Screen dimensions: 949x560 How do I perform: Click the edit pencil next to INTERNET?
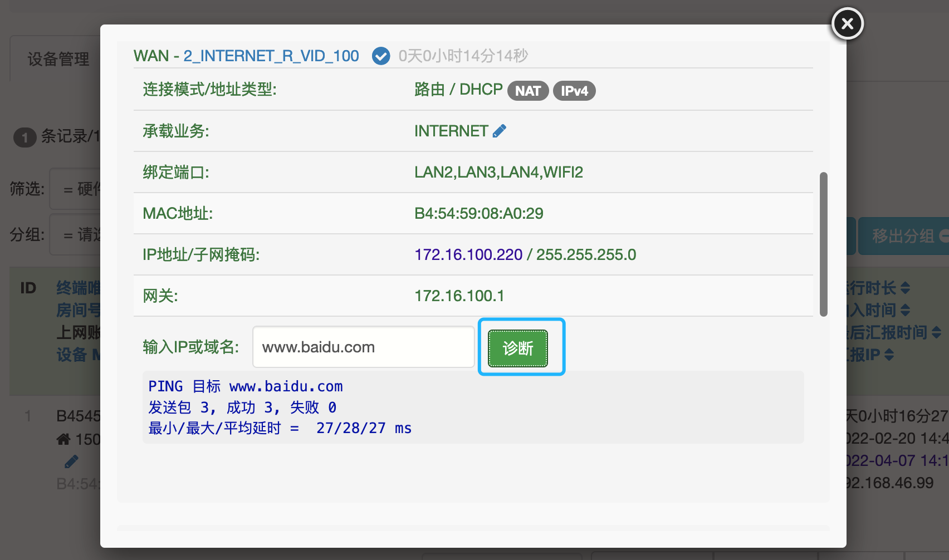[500, 131]
